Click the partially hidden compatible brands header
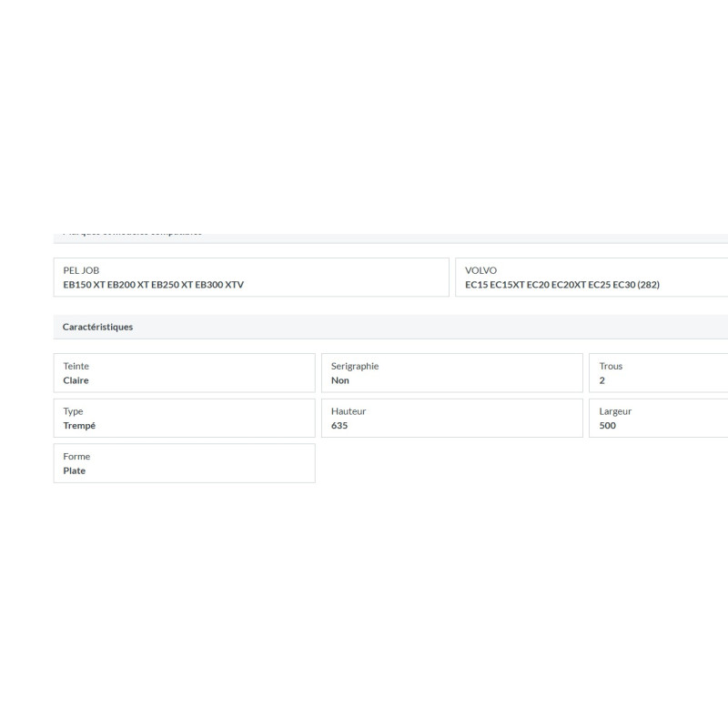The width and height of the screenshot is (728, 728). tap(132, 235)
